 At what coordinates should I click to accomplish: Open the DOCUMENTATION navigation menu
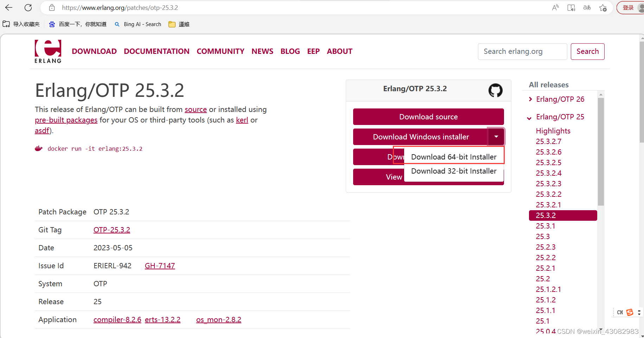coord(157,51)
